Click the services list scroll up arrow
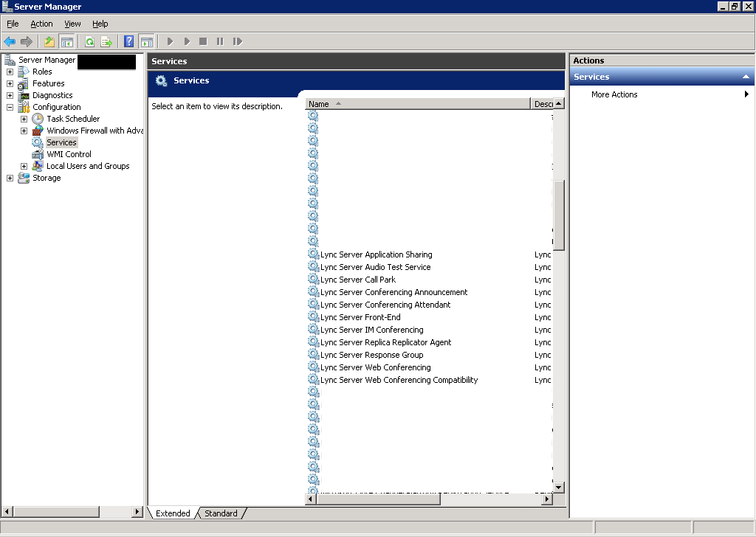 point(558,103)
